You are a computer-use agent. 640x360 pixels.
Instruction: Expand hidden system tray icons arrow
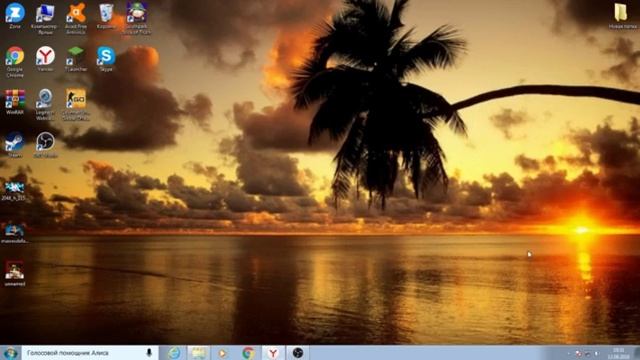pyautogui.click(x=569, y=353)
